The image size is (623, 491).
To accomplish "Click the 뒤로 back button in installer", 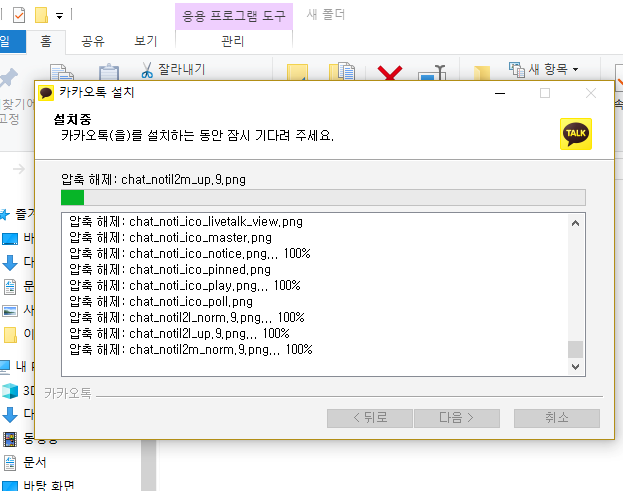I will [370, 418].
